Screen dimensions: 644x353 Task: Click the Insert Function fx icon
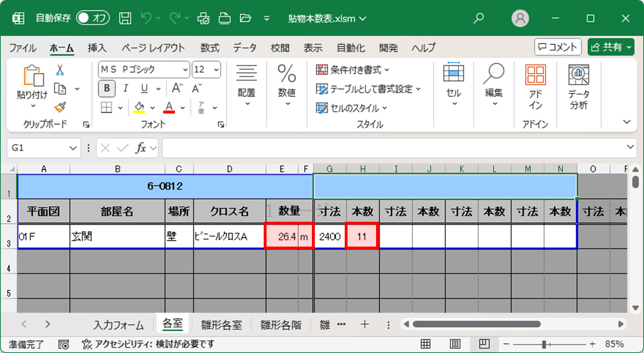coord(141,148)
